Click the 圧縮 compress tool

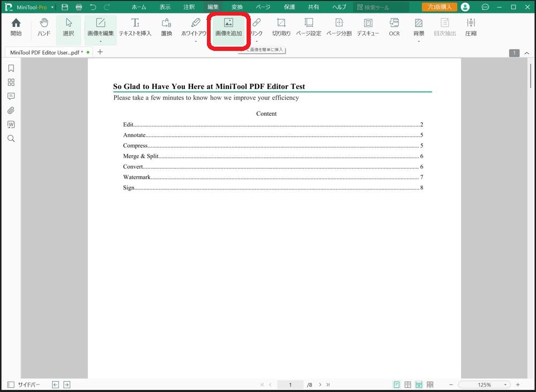[471, 27]
